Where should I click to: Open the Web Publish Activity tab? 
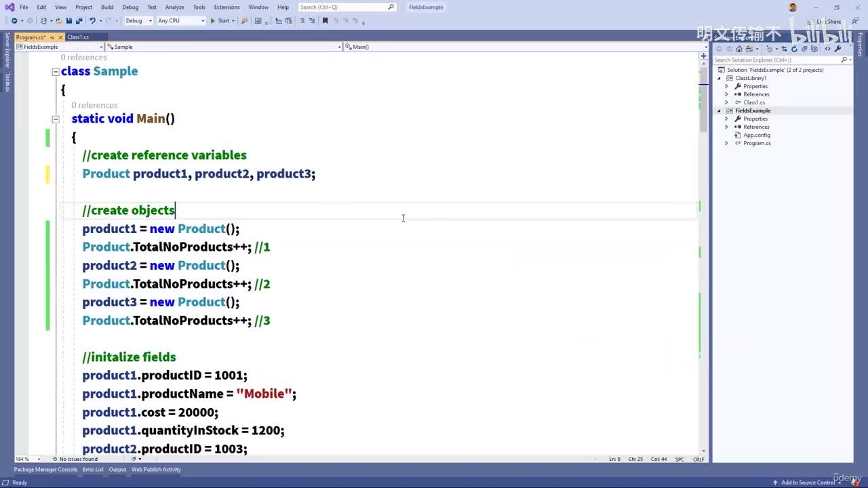click(x=156, y=470)
